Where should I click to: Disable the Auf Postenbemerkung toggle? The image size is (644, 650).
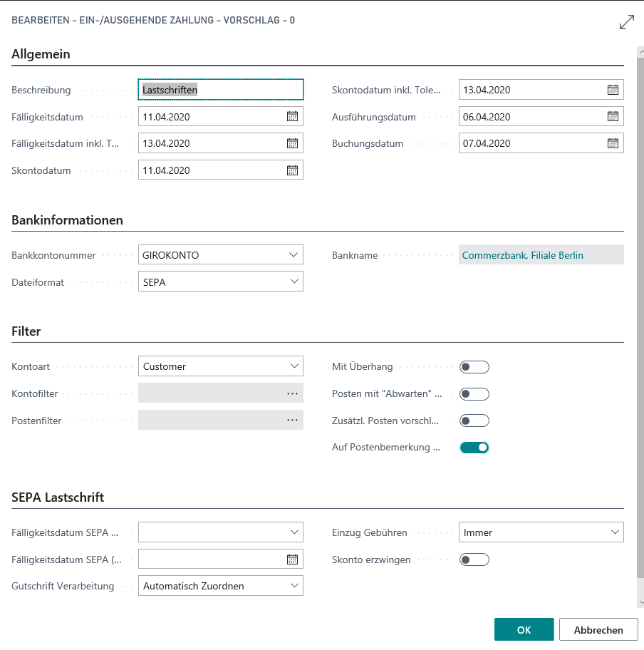(474, 448)
